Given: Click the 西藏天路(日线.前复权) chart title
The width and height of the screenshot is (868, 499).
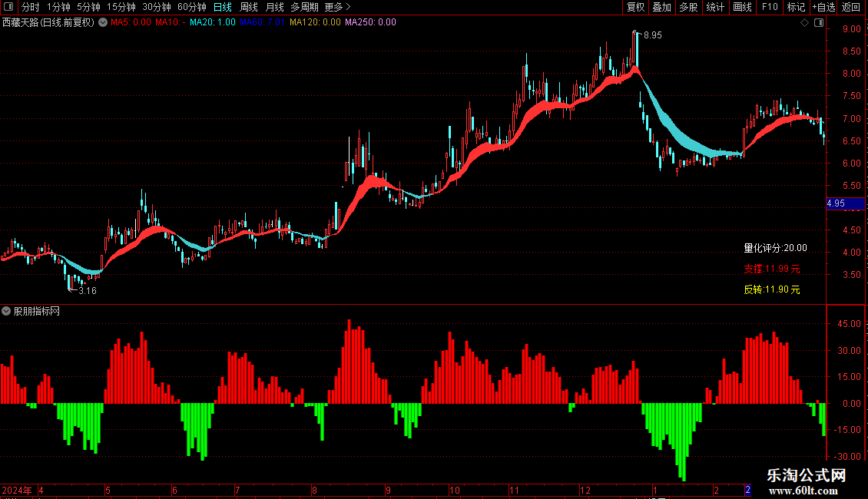Looking at the screenshot, I should tap(48, 23).
